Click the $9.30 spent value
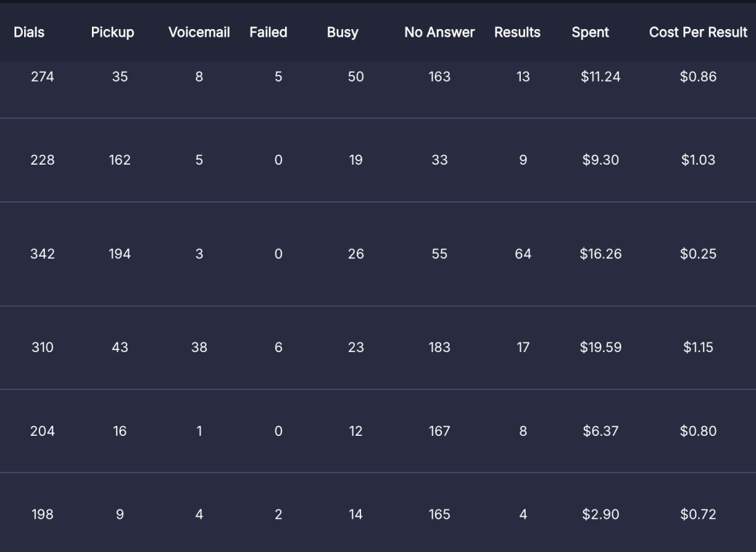This screenshot has height=552, width=756. click(x=600, y=160)
